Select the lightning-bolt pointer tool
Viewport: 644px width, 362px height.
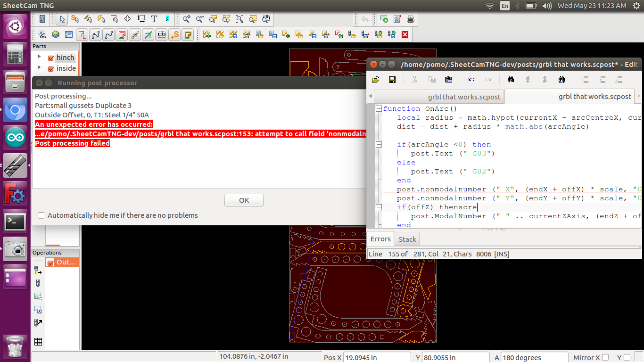(101, 19)
